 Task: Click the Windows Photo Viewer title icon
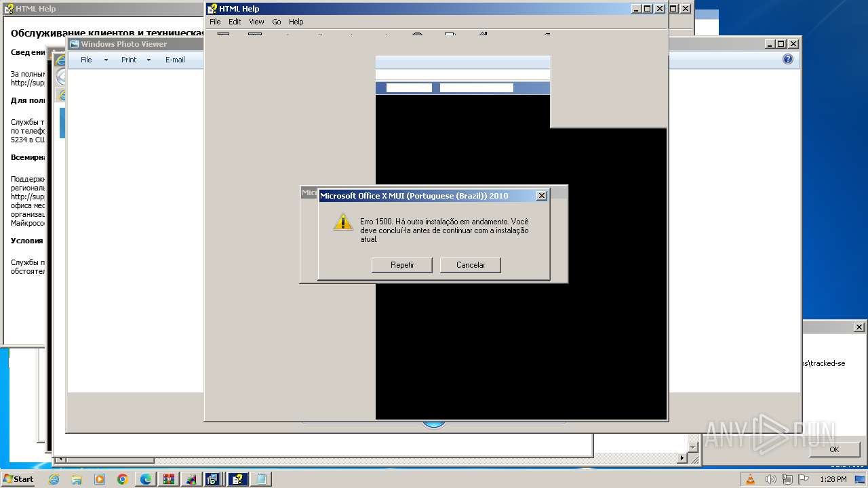coord(75,44)
